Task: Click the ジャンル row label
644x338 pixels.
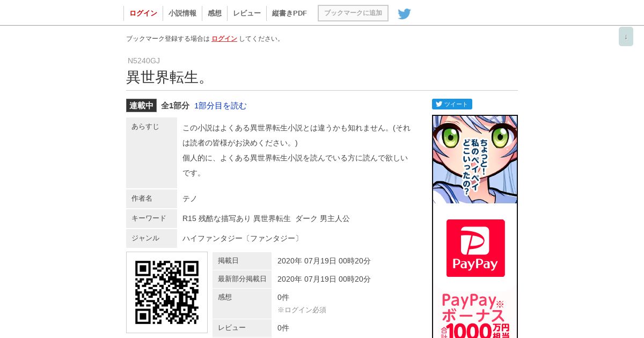Action: (151, 238)
